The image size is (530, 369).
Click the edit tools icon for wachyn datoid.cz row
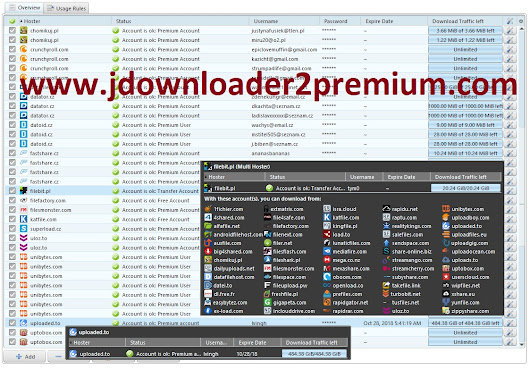(509, 125)
